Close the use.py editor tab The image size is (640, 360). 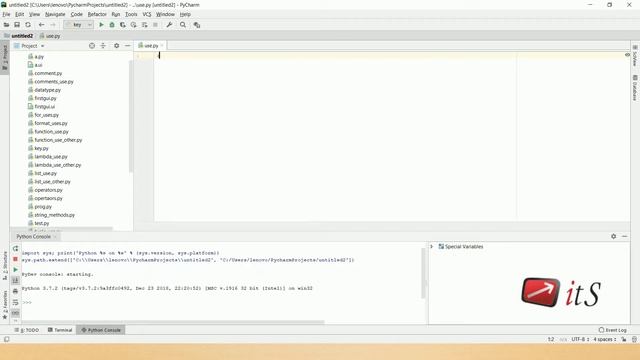pyautogui.click(x=162, y=46)
